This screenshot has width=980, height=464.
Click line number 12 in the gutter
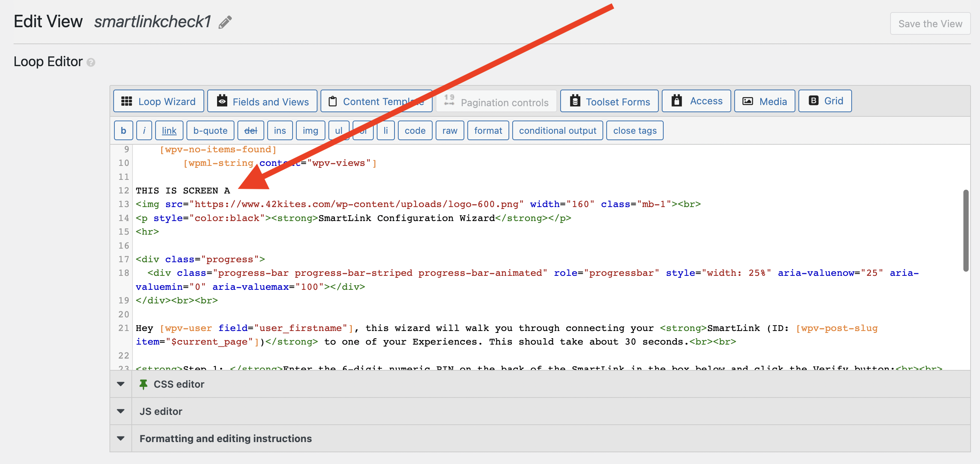(124, 191)
